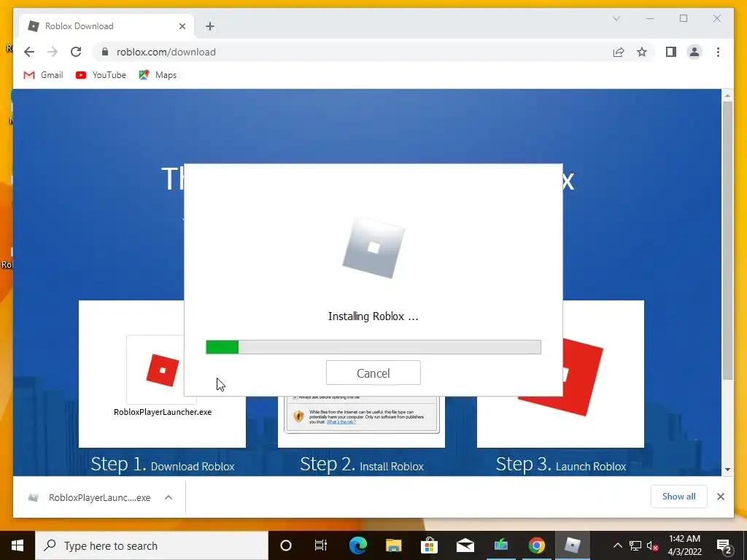This screenshot has width=747, height=560.
Task: Click 'Installing Roblox ...' status text
Action: 373,316
